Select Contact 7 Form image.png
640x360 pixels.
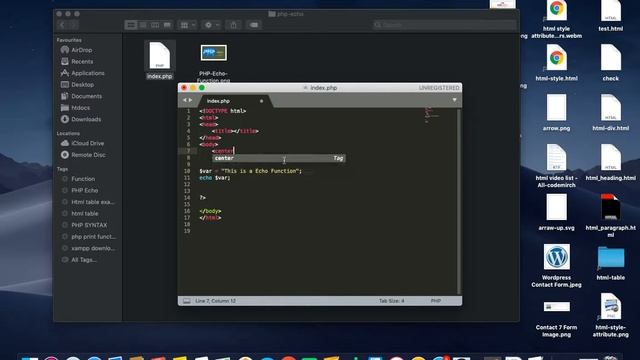[x=556, y=319]
